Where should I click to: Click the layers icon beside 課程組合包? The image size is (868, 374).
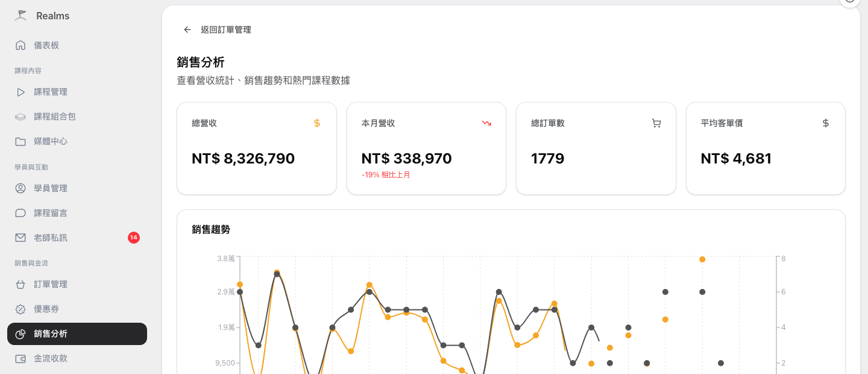pos(20,117)
